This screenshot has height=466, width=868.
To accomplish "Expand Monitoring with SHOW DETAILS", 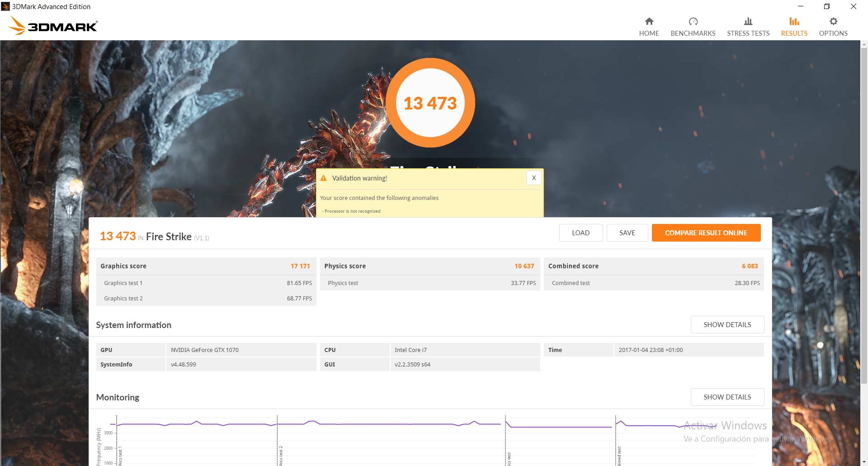I will tap(727, 397).
